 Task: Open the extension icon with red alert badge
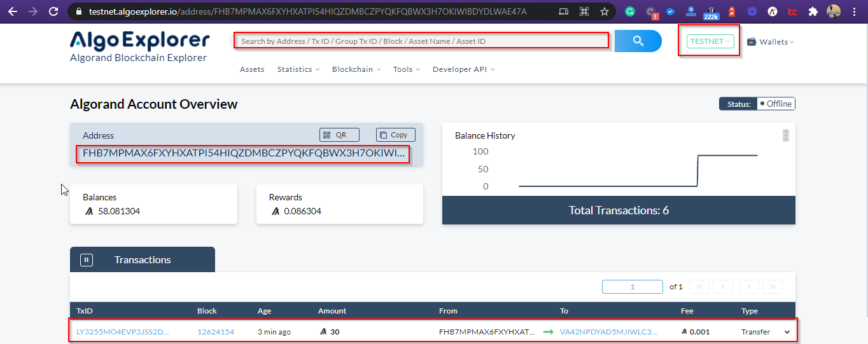pos(650,12)
